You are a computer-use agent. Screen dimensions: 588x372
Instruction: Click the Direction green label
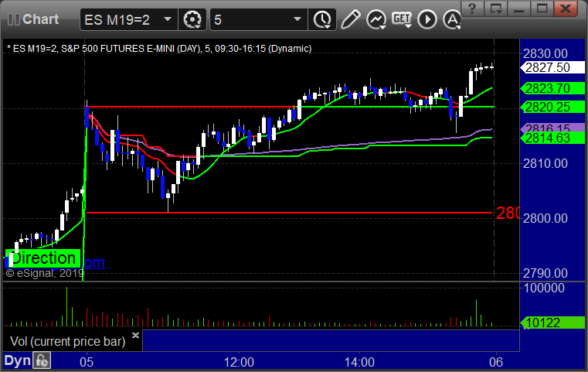[43, 258]
